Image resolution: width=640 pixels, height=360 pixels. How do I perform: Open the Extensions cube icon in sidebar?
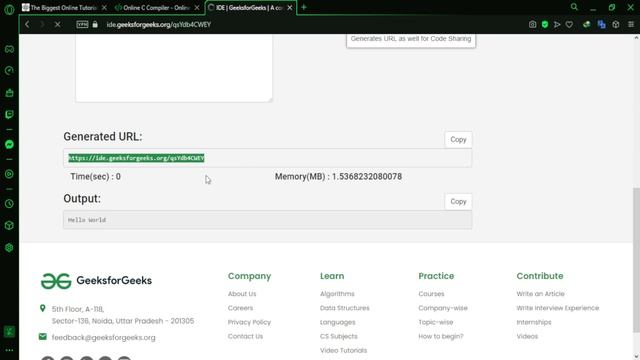tap(9, 226)
